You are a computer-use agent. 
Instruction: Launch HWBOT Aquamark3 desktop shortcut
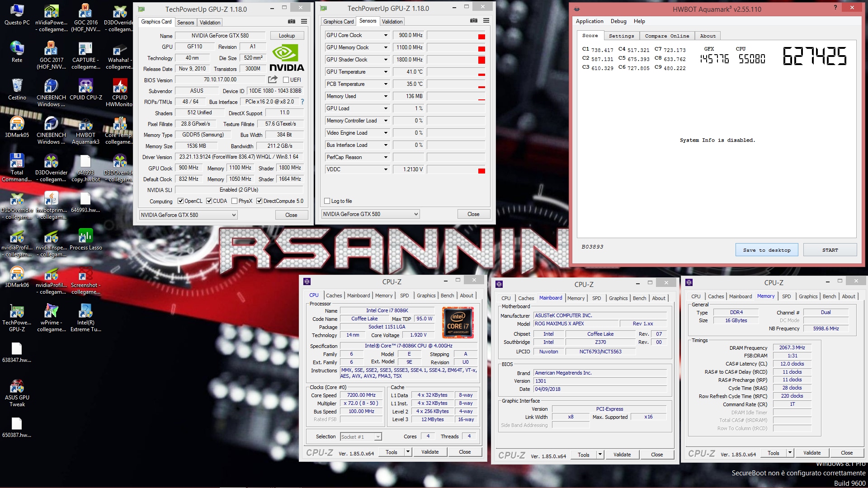click(x=85, y=130)
